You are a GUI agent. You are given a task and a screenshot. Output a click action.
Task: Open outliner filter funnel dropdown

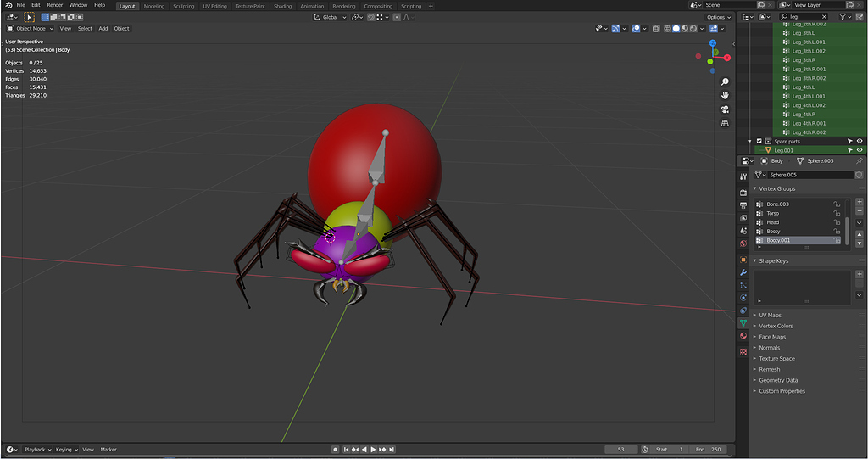click(845, 17)
